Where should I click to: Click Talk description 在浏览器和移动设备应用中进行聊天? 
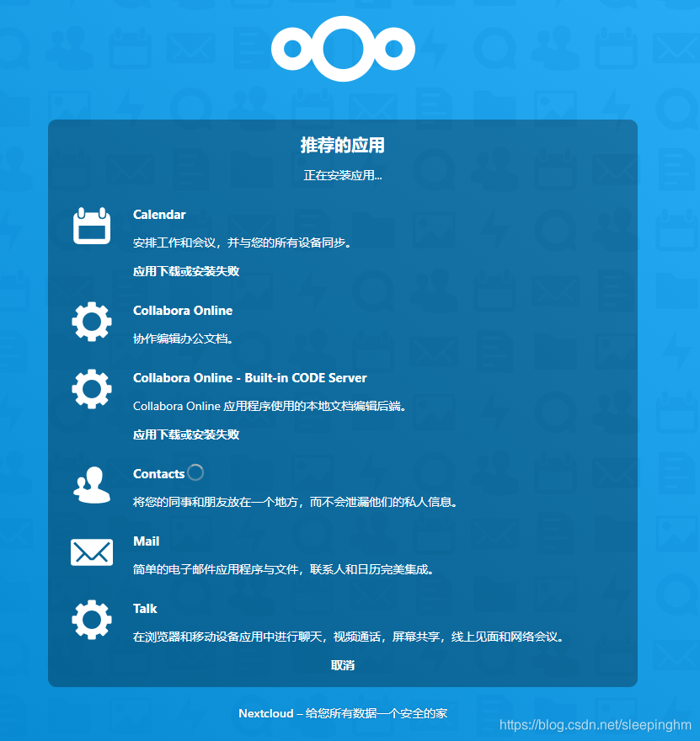[x=349, y=637]
